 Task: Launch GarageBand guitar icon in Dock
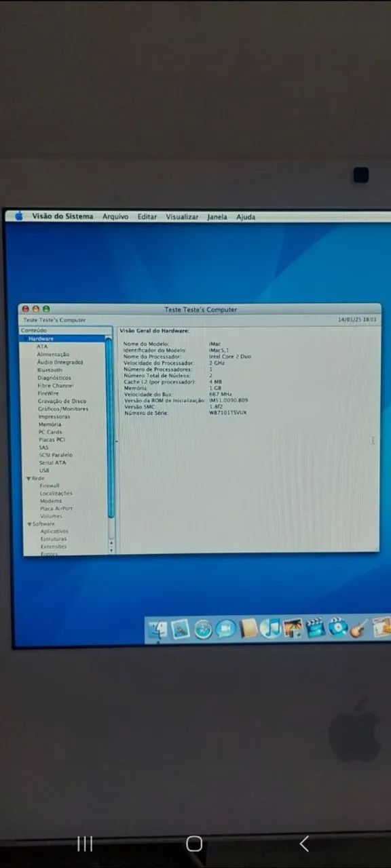click(x=360, y=627)
